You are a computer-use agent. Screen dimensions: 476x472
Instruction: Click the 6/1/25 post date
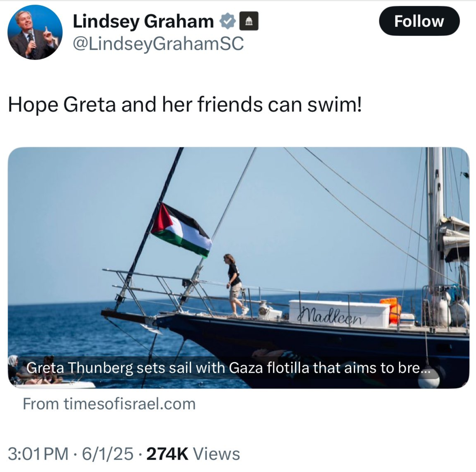coord(107,454)
